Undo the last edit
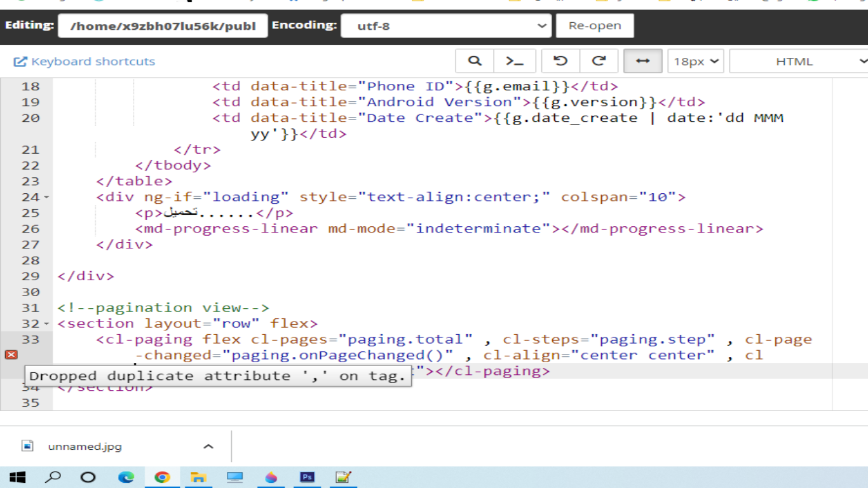Image resolution: width=868 pixels, height=488 pixels. [560, 61]
